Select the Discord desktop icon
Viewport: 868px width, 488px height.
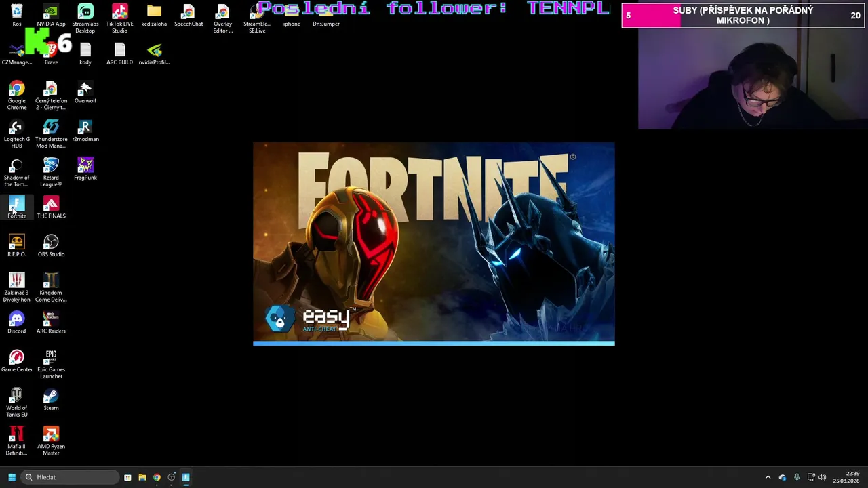click(16, 323)
